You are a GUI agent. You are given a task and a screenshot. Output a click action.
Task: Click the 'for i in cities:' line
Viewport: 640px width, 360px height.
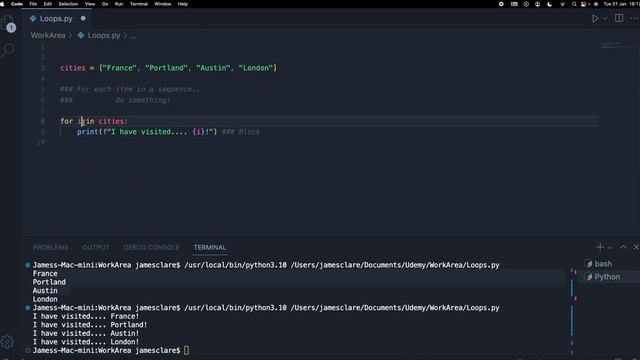(94, 121)
